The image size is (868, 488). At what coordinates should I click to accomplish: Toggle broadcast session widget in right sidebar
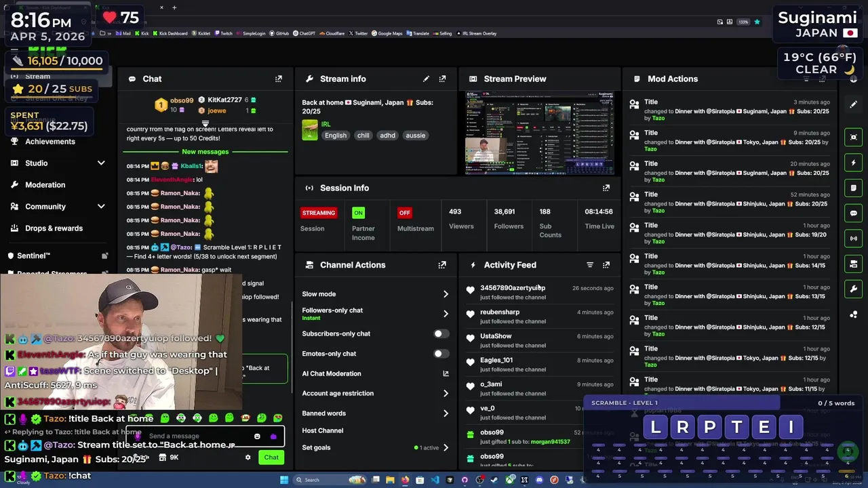[x=854, y=239]
